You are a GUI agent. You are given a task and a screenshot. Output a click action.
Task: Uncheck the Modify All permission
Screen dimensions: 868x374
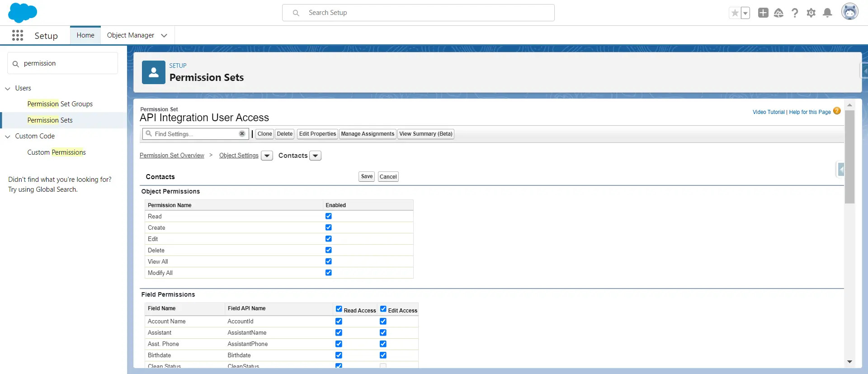point(329,273)
